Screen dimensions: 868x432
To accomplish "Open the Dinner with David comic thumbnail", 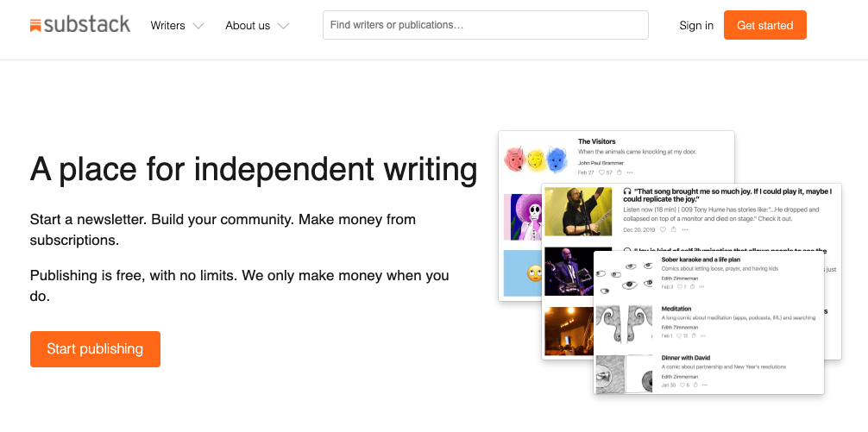I will click(x=625, y=373).
